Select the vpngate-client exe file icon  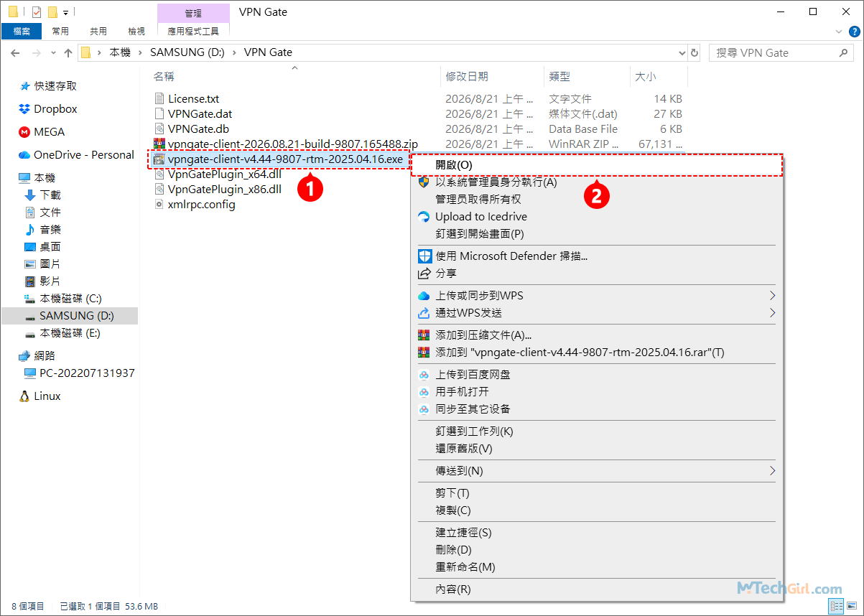(159, 159)
